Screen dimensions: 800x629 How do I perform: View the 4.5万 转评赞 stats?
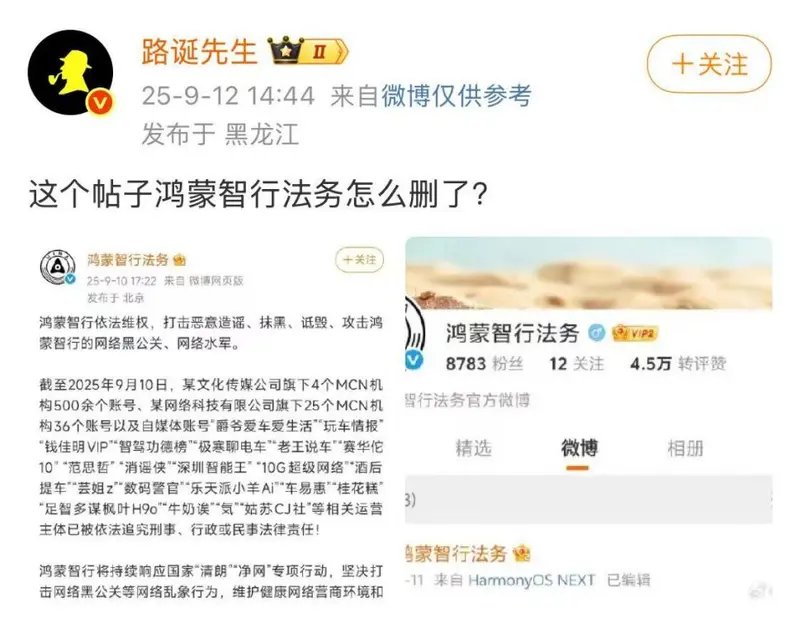(678, 364)
